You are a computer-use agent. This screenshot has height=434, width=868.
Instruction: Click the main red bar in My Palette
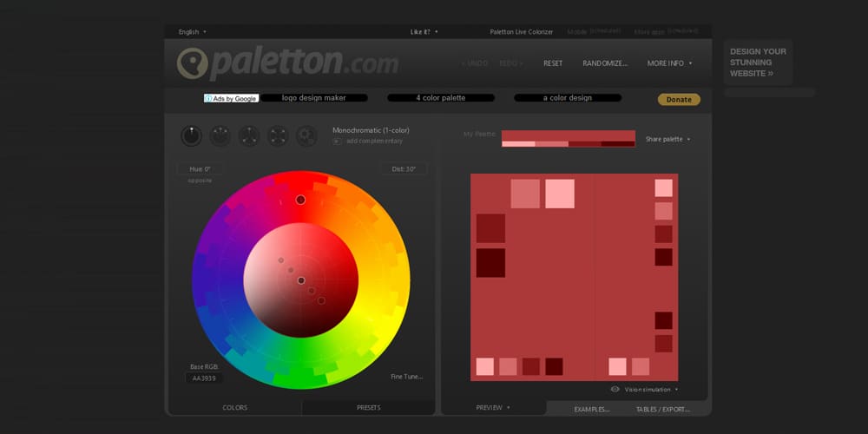click(569, 135)
